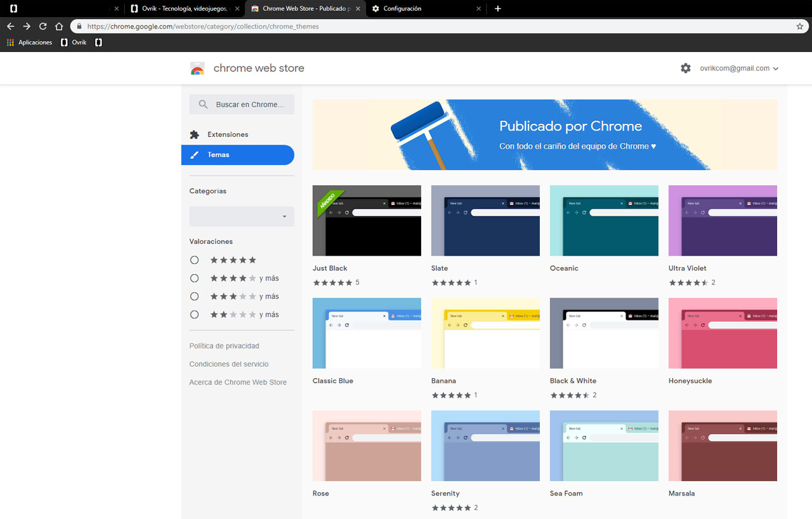
Task: Open the browser home page icon
Action: [x=59, y=27]
